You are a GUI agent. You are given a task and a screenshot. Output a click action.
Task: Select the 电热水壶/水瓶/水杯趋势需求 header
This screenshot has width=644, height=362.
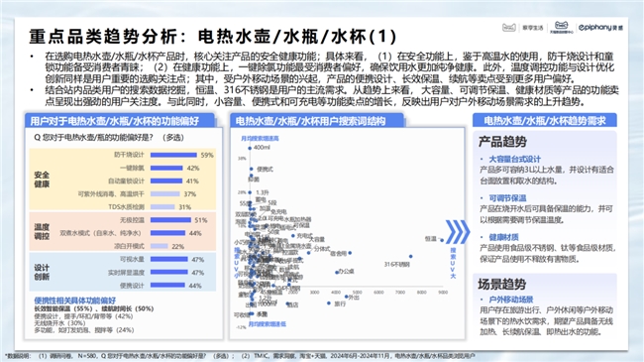click(x=545, y=120)
